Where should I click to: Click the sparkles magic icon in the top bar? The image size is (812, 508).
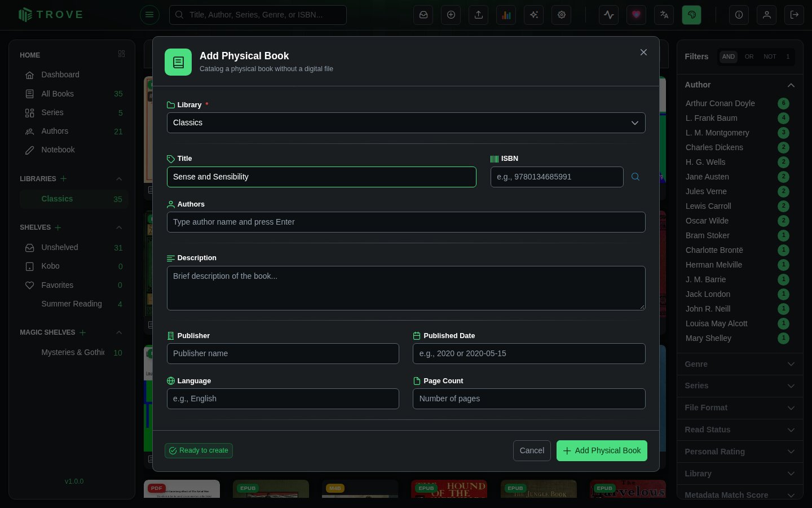click(534, 15)
